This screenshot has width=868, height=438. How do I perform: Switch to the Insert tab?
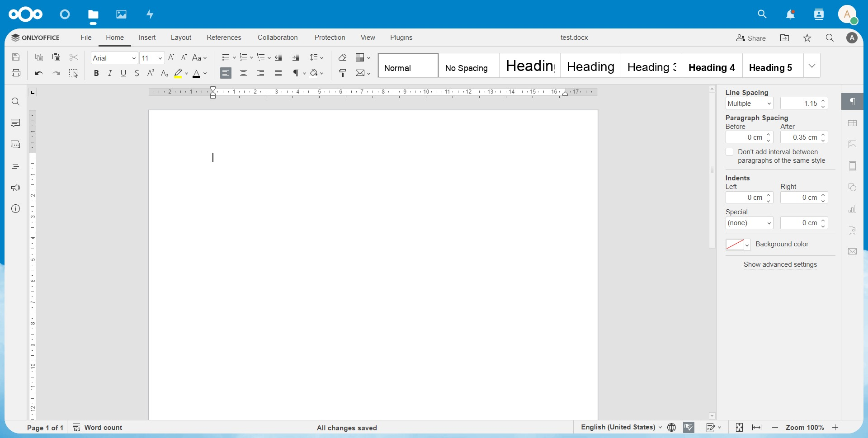(147, 38)
